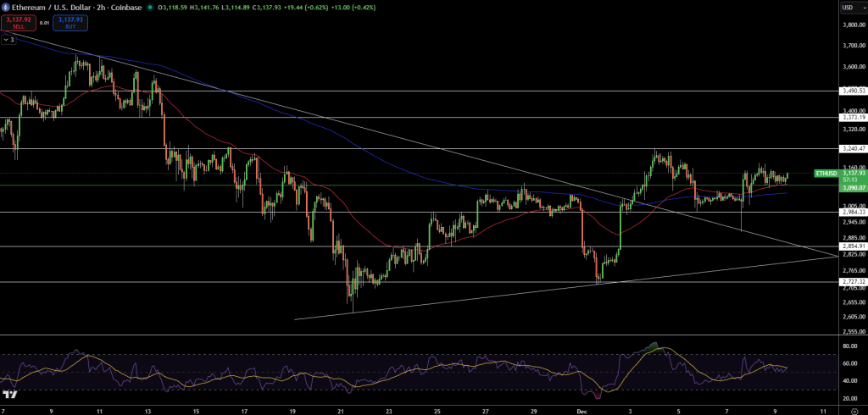The height and width of the screenshot is (415, 868).
Task: Click the high value H3,141.76 in header
Action: 203,8
